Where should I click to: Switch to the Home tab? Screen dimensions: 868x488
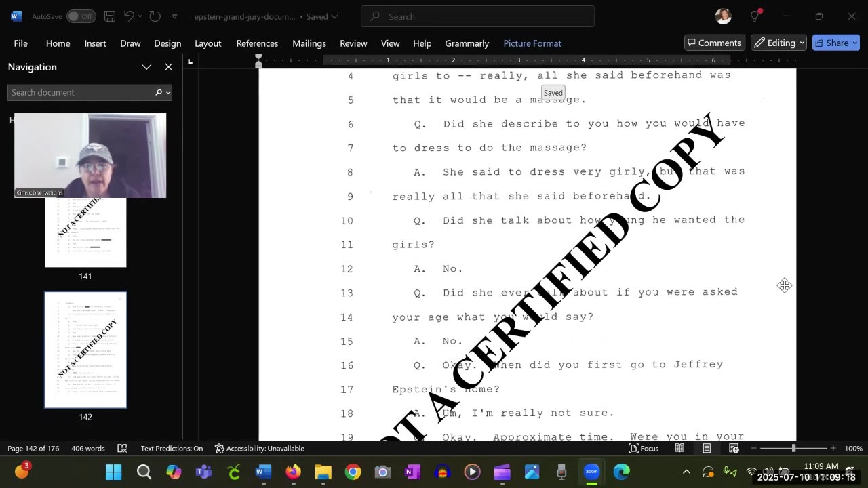coord(58,43)
